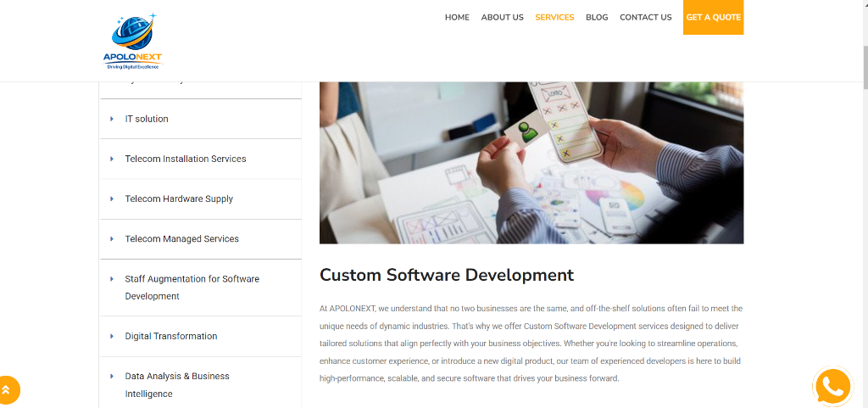
Task: Select Telecom Hardware Supply link
Action: [179, 198]
